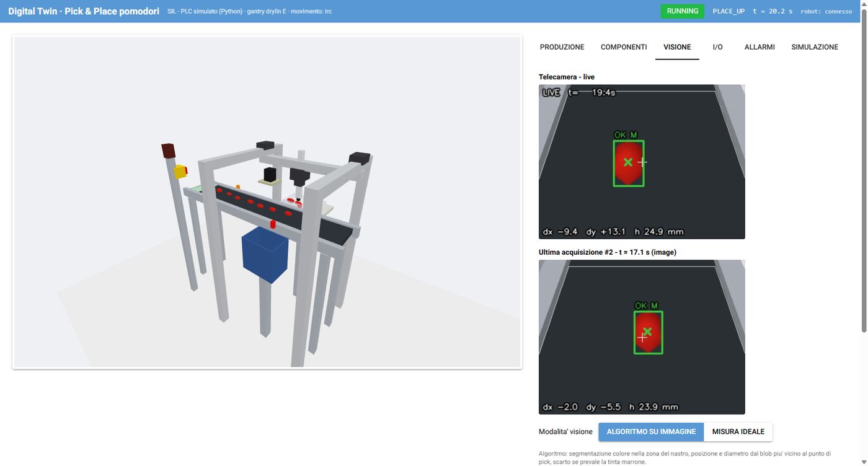The height and width of the screenshot is (466, 868).
Task: Click the yellow button on the signal post
Action: click(x=180, y=172)
